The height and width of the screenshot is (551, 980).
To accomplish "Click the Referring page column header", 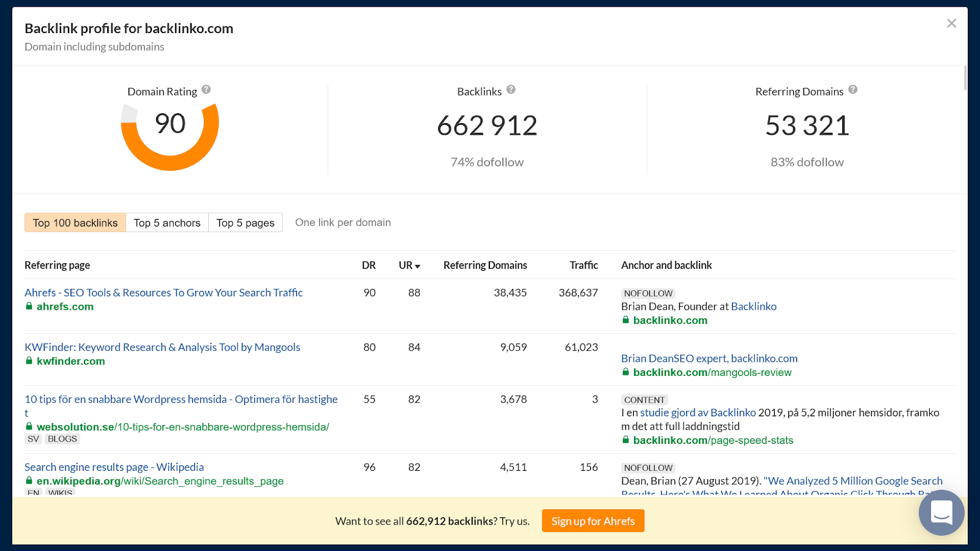I will point(57,265).
